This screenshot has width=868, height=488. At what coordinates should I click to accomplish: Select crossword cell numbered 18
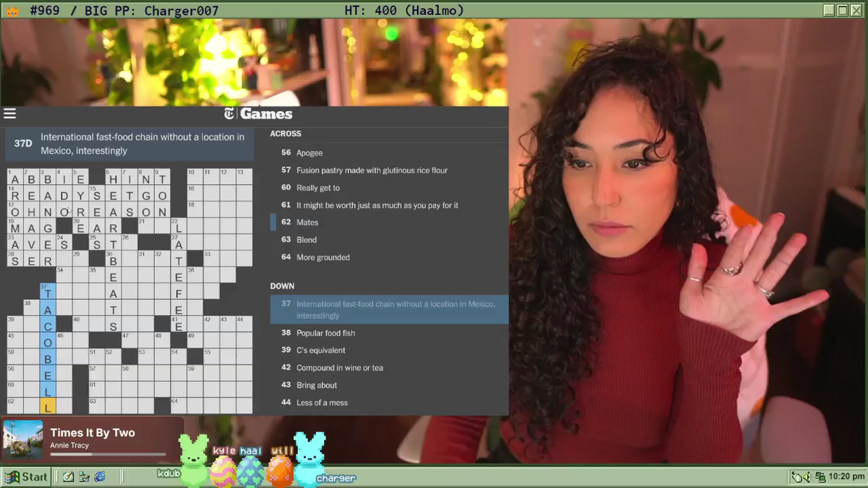pos(195,209)
